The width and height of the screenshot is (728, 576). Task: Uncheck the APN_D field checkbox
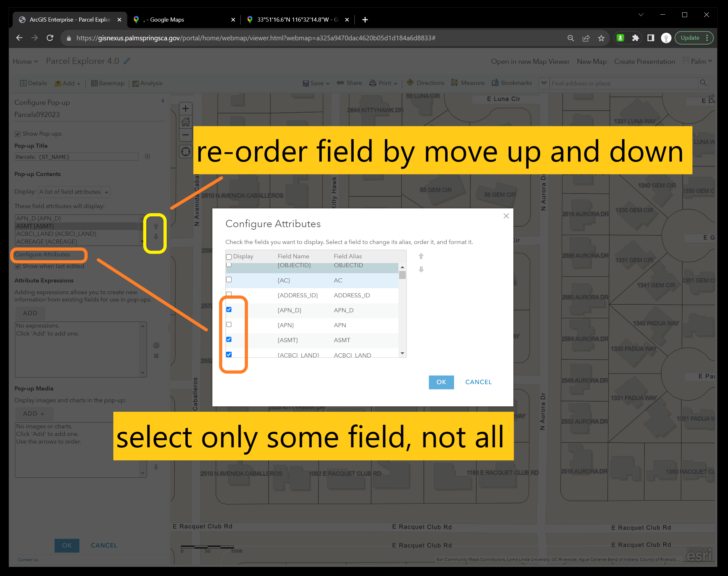[x=229, y=309]
